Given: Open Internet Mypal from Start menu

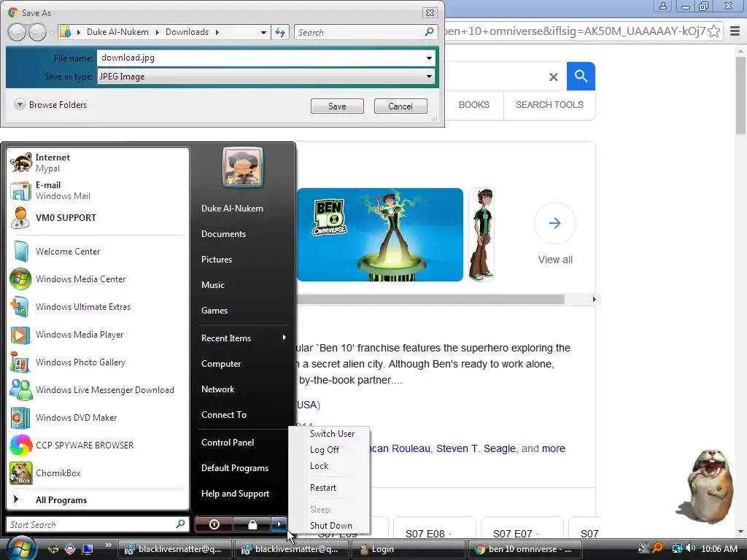Looking at the screenshot, I should (x=98, y=163).
